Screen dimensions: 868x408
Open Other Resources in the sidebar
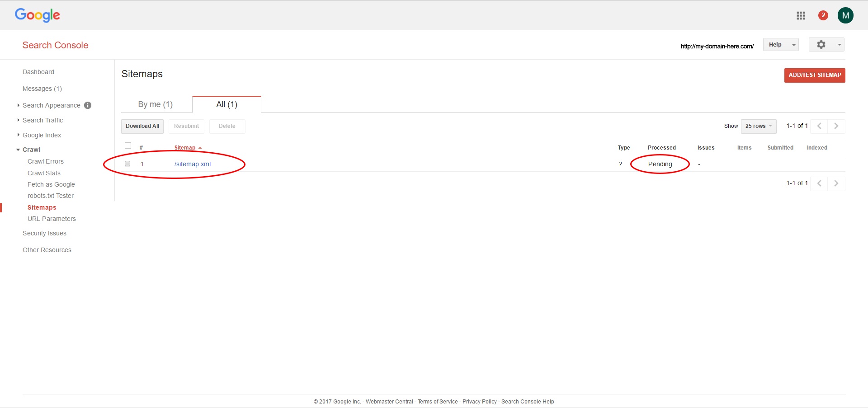point(47,250)
